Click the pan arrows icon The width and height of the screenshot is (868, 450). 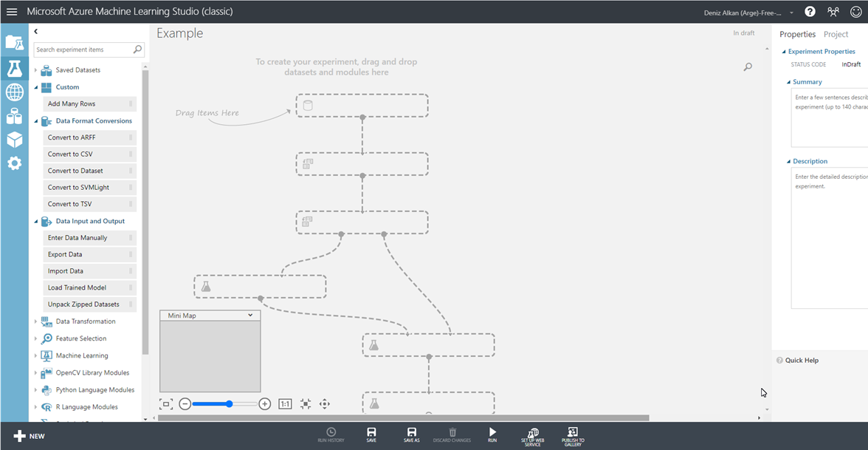(325, 404)
